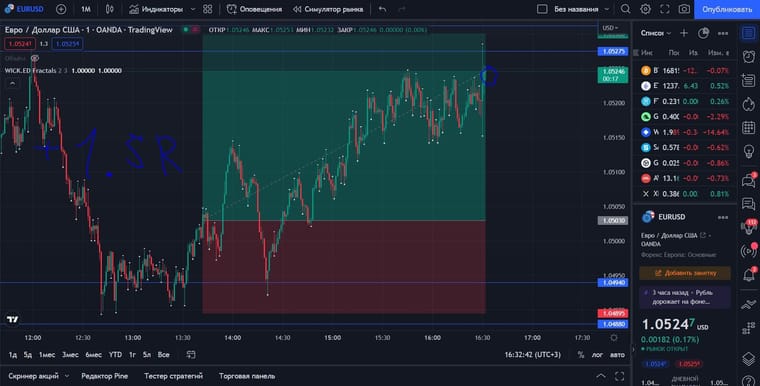Toggle авто auto scale
The image size is (760, 386).
pos(617,354)
